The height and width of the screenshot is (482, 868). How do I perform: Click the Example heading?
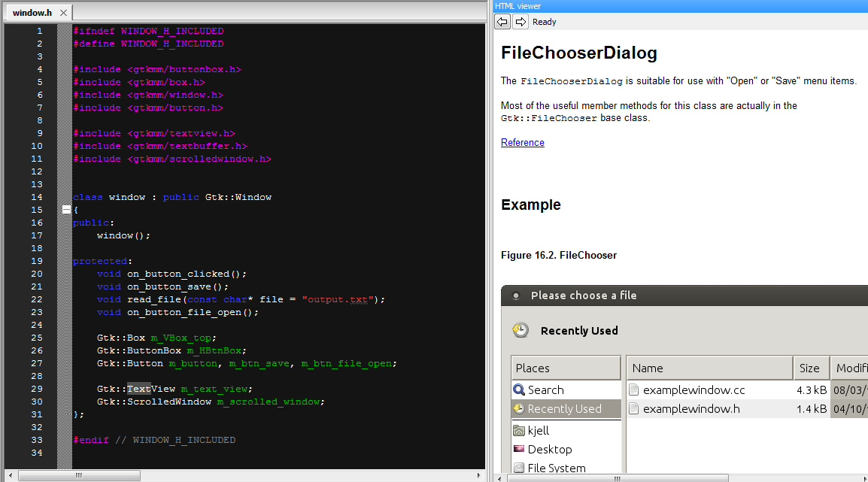click(x=531, y=205)
